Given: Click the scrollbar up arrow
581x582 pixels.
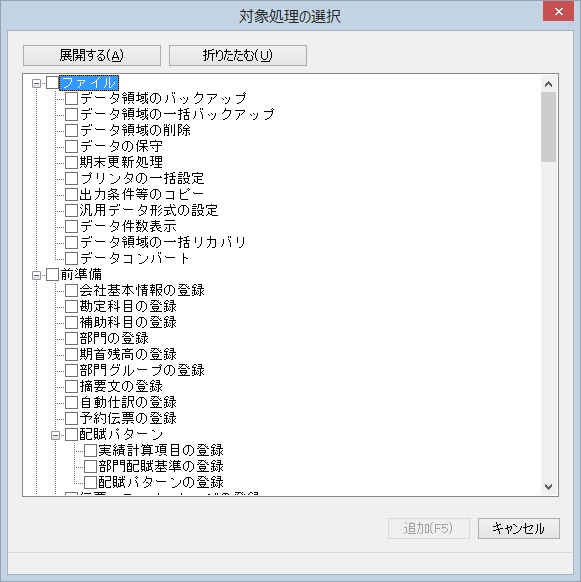Looking at the screenshot, I should 548,84.
